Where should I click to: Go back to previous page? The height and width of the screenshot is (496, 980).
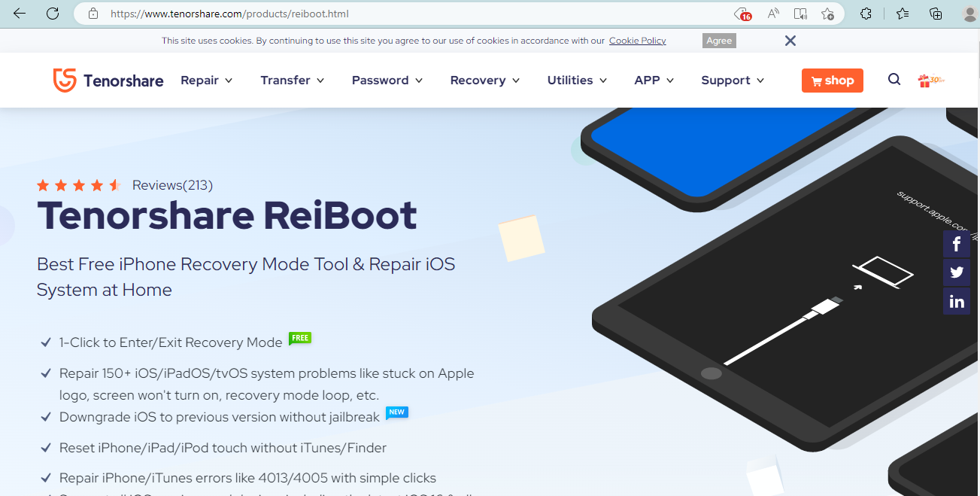coord(20,14)
